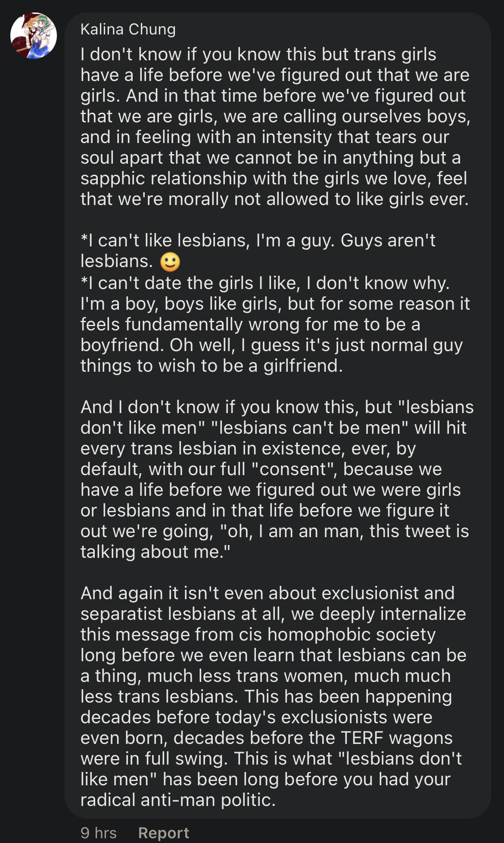This screenshot has height=843, width=504.
Task: Open Kalina Chung's profile picture avatar
Action: click(34, 36)
